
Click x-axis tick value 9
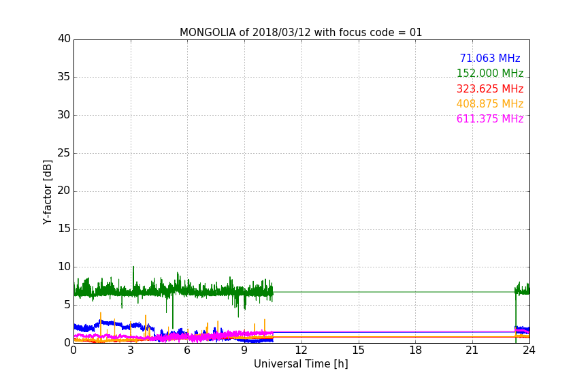pyautogui.click(x=244, y=350)
